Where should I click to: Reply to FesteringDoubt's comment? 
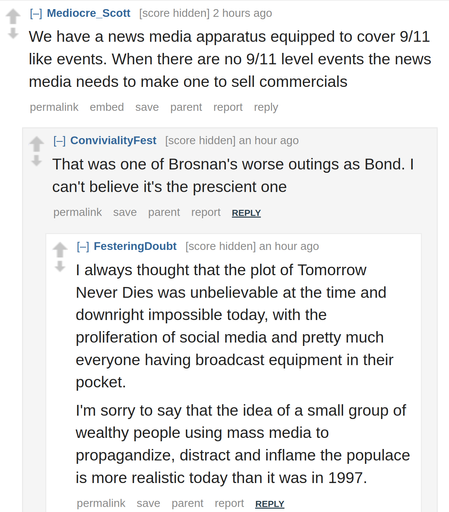pyautogui.click(x=270, y=504)
